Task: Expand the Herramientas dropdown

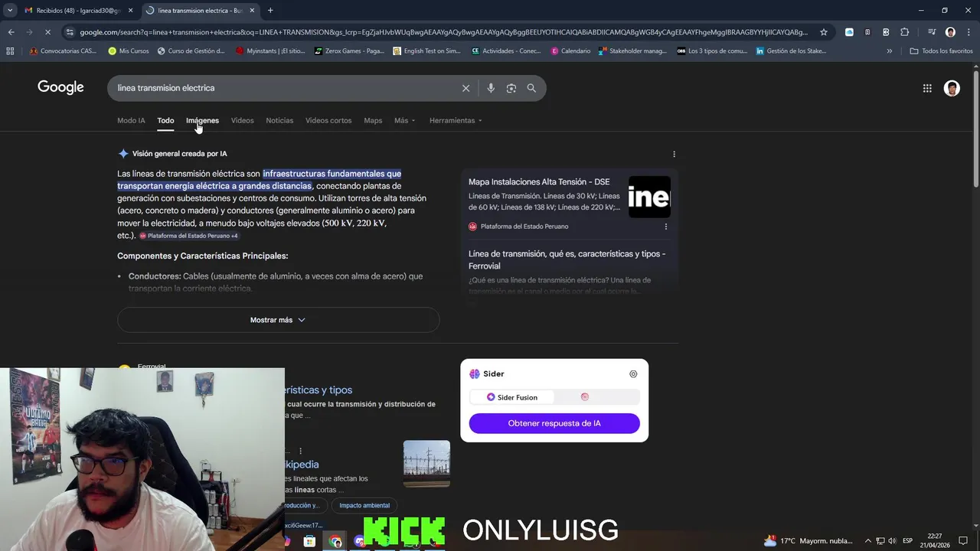Action: (456, 121)
